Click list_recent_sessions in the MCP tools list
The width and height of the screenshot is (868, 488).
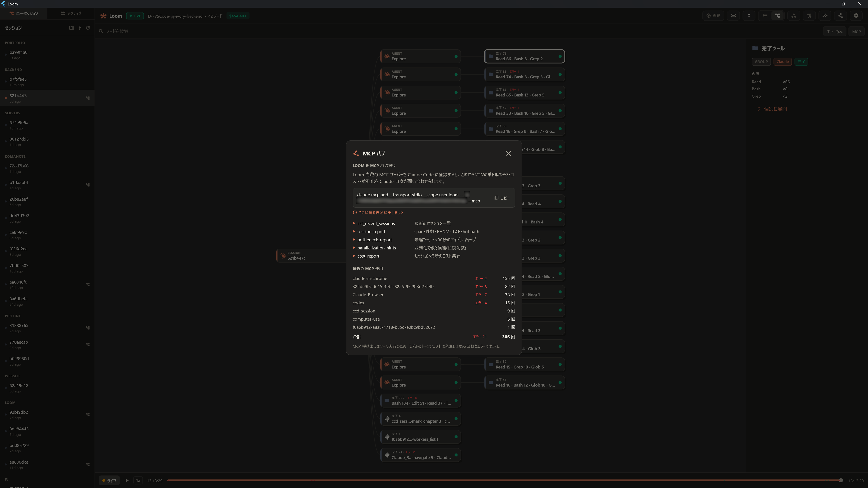(x=376, y=224)
